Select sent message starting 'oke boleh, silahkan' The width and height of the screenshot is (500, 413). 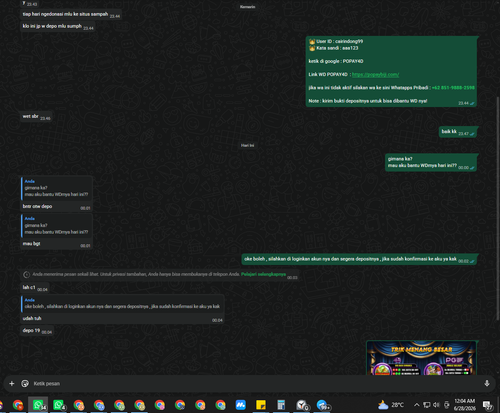pyautogui.click(x=350, y=259)
